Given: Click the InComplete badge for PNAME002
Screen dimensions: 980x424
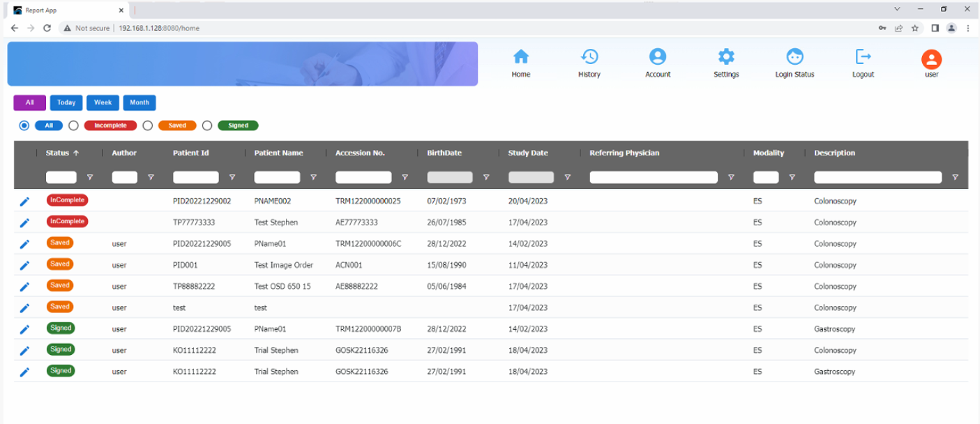Looking at the screenshot, I should [x=68, y=200].
